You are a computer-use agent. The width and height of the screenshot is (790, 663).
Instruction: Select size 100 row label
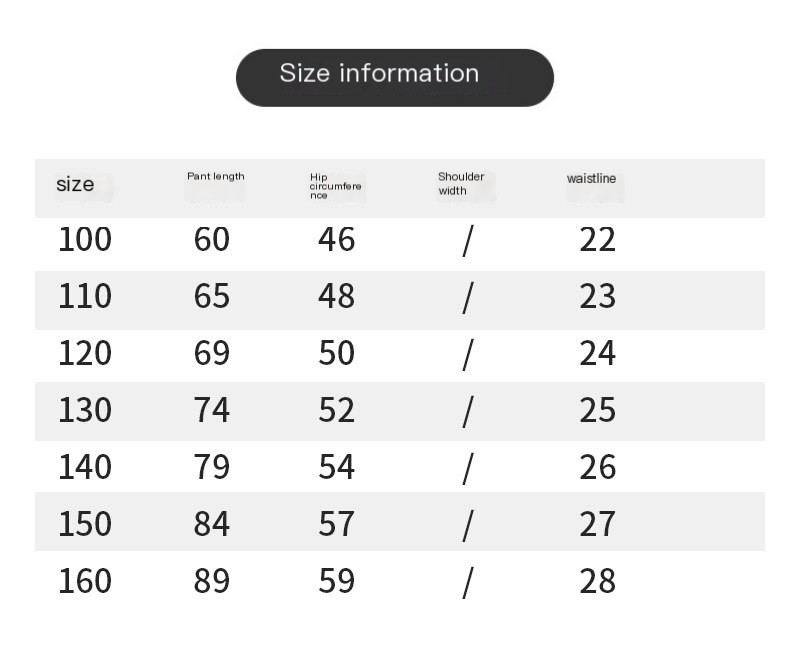(85, 239)
